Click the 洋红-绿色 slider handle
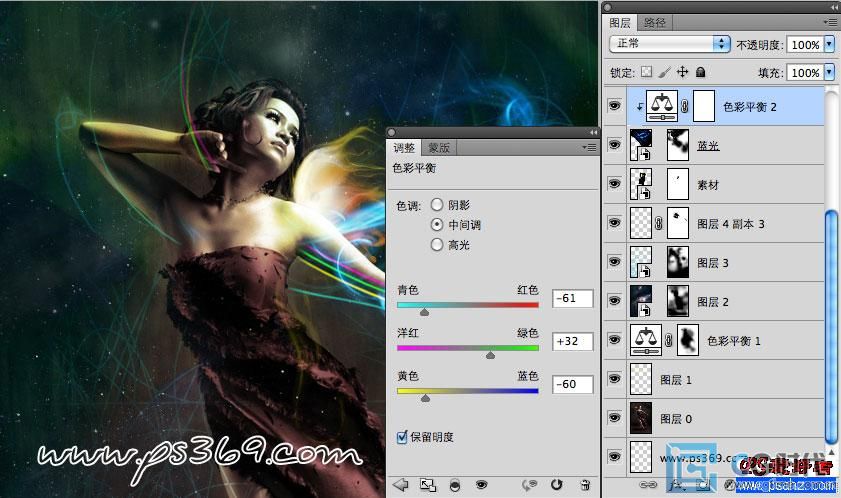 (x=490, y=355)
